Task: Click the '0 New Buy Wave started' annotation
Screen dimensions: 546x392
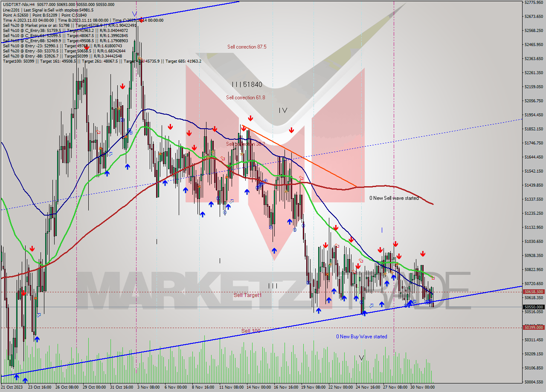Action: (x=362, y=337)
